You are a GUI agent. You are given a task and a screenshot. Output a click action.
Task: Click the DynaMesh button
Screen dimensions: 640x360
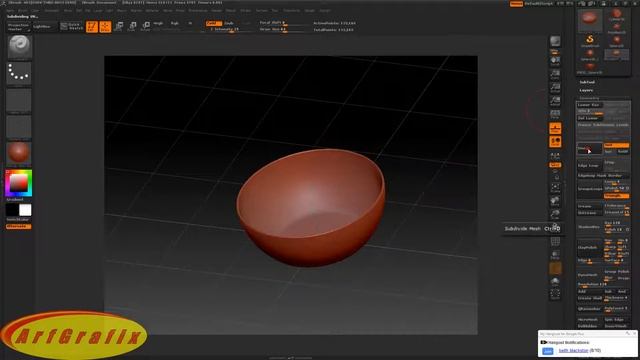tap(590, 275)
